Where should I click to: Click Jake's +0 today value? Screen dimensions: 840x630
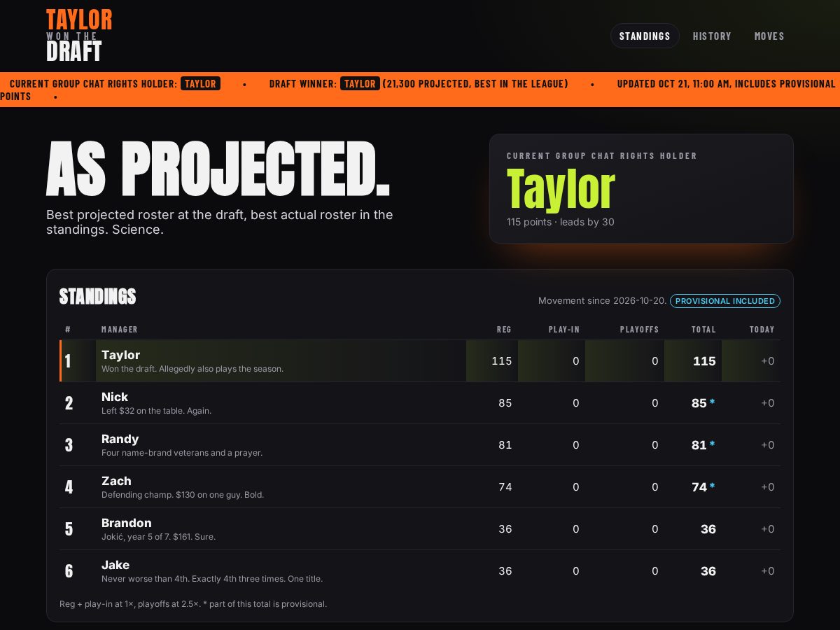pos(768,571)
